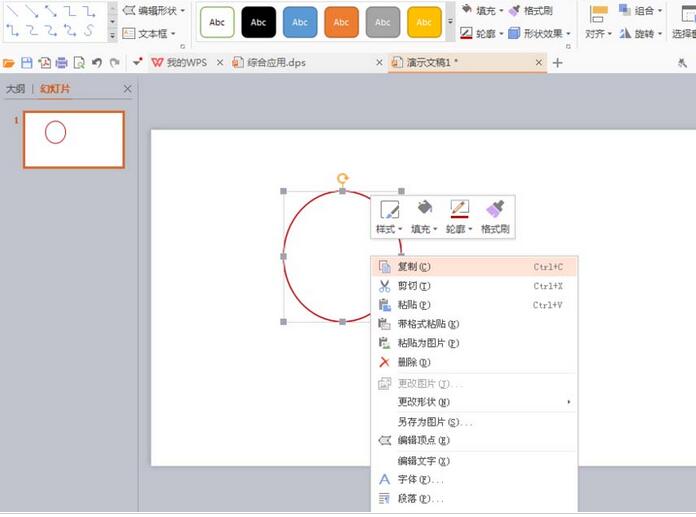The width and height of the screenshot is (696, 517).
Task: Click the print icon in quick toolbar
Action: click(62, 63)
